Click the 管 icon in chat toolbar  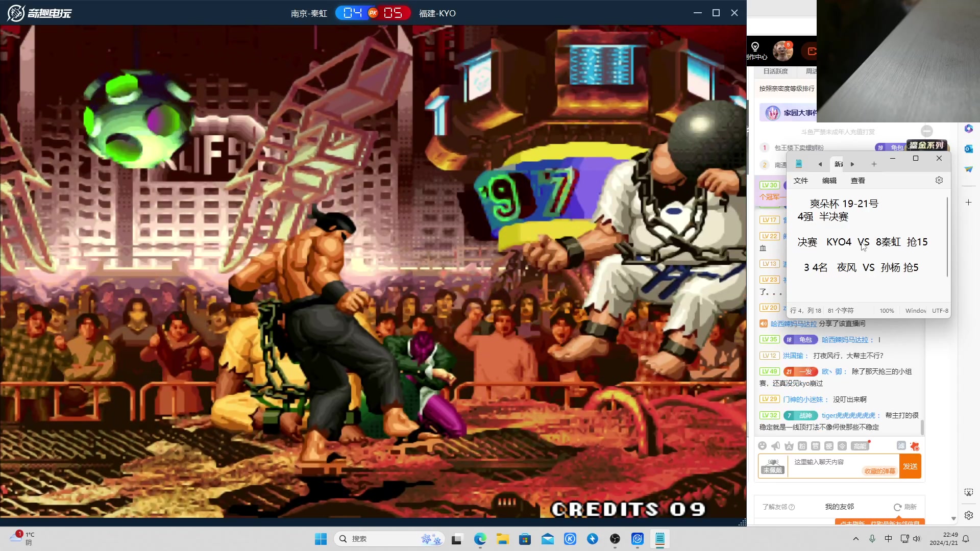(816, 446)
